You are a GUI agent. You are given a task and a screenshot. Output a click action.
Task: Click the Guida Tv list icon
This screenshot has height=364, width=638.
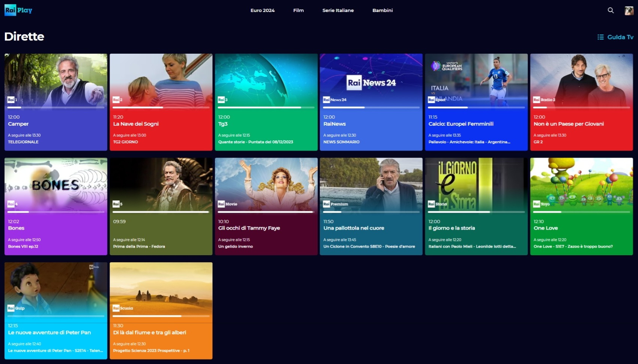(600, 37)
